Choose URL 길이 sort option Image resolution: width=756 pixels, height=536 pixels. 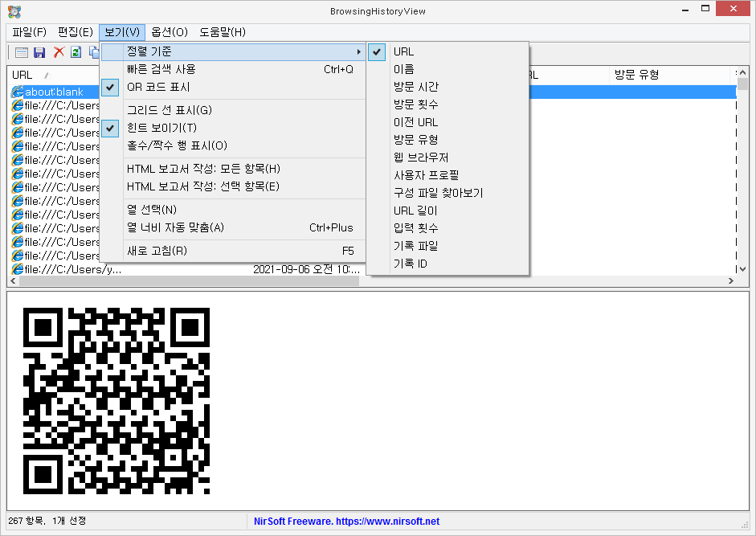point(447,211)
